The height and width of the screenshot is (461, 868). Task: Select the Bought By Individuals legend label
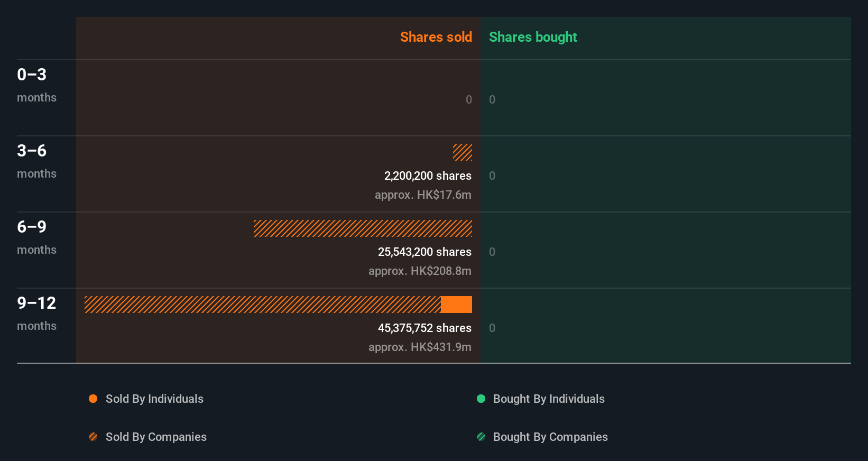pyautogui.click(x=549, y=399)
